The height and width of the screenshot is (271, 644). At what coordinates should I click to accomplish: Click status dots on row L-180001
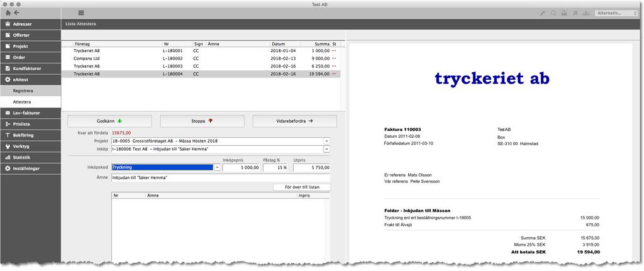click(x=334, y=51)
